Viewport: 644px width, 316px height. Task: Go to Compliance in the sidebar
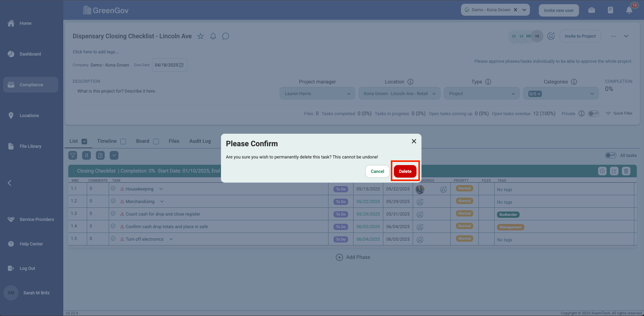[31, 85]
